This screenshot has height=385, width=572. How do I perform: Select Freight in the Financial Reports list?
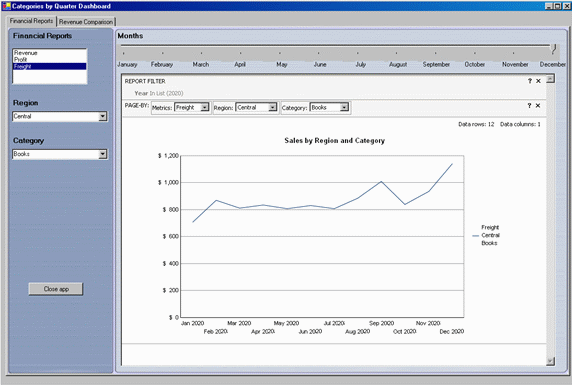50,66
